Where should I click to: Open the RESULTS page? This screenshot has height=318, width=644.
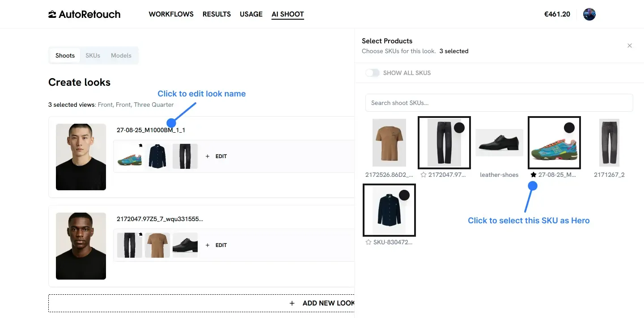pos(216,14)
